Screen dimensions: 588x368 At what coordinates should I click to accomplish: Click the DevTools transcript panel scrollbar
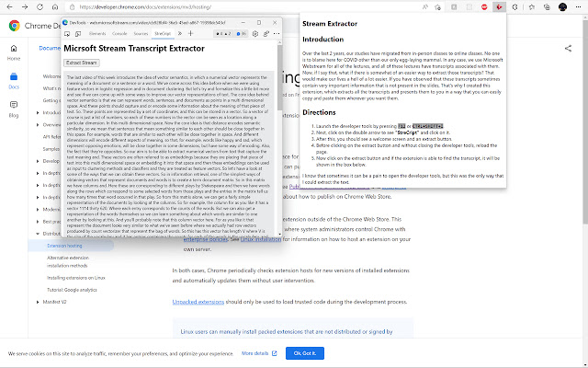pyautogui.click(x=279, y=138)
